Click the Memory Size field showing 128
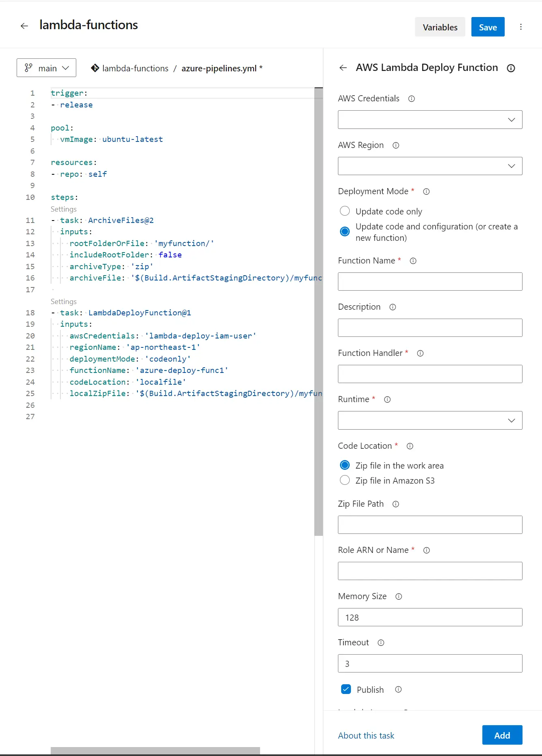The height and width of the screenshot is (756, 542). pyautogui.click(x=430, y=617)
